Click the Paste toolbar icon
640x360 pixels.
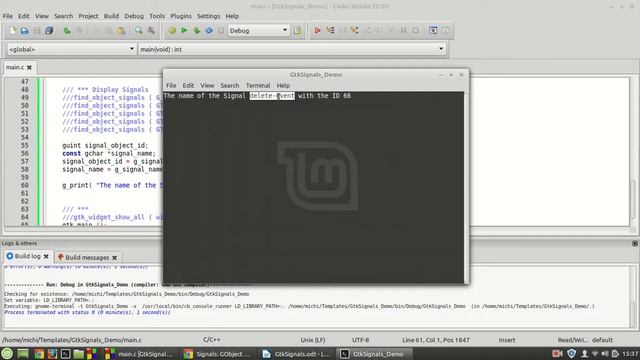coord(121,31)
